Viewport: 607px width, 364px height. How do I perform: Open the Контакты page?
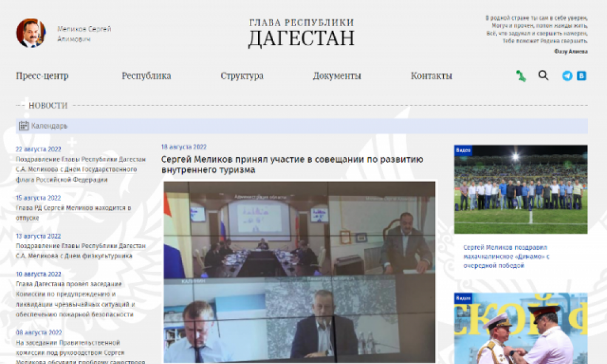pyautogui.click(x=431, y=76)
